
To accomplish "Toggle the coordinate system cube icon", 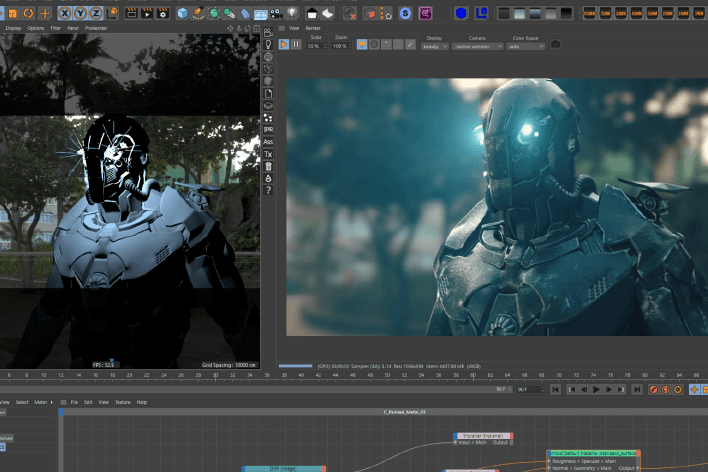I will (112, 13).
